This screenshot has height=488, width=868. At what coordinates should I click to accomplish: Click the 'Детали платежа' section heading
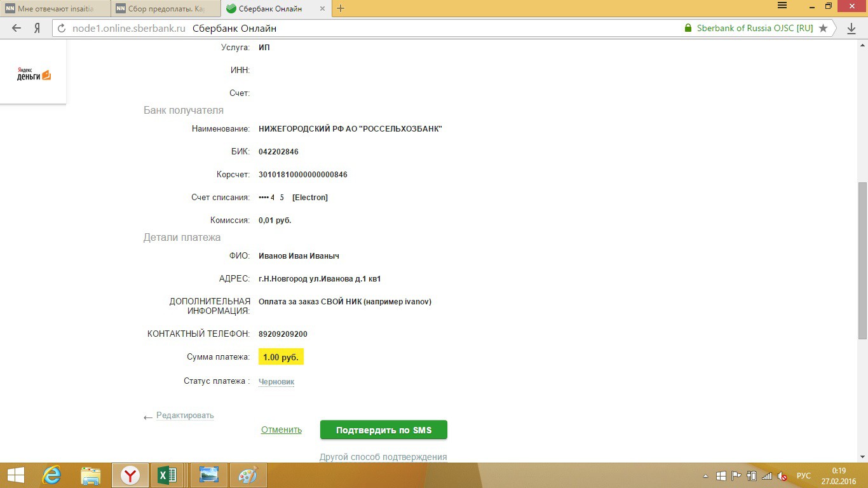pyautogui.click(x=182, y=238)
